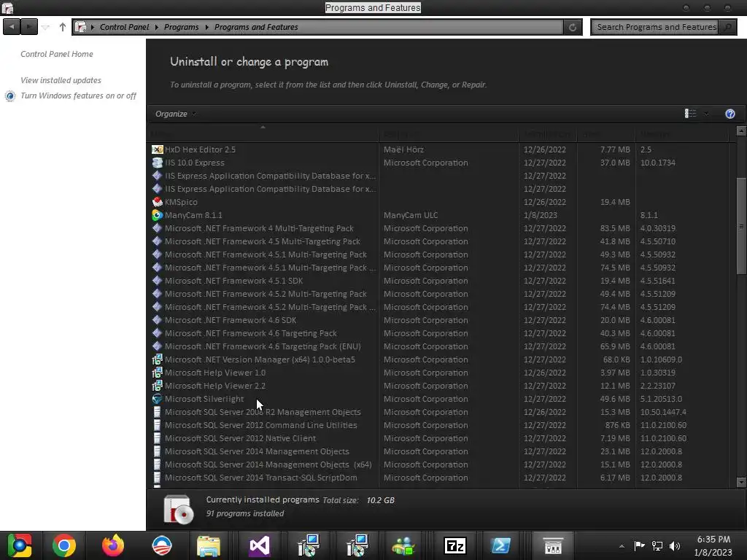Select Microsoft .NET Framework 4.5 Multi-Targeting Pack
Viewport: 747px width, 560px height.
tap(263, 241)
